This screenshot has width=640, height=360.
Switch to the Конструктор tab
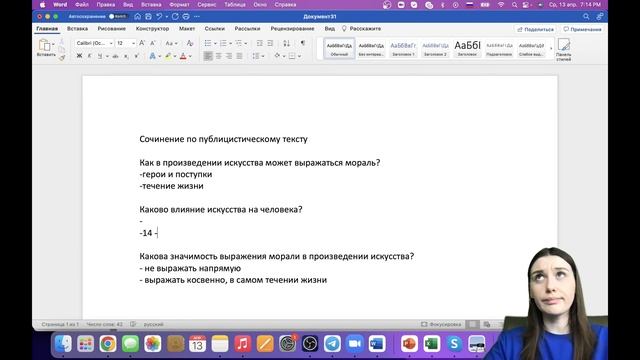click(152, 29)
